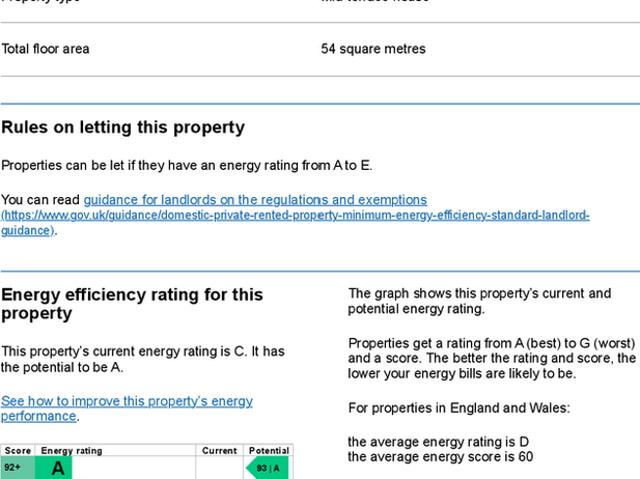Click the Current column header
This screenshot has height=479, width=640.
[x=219, y=451]
